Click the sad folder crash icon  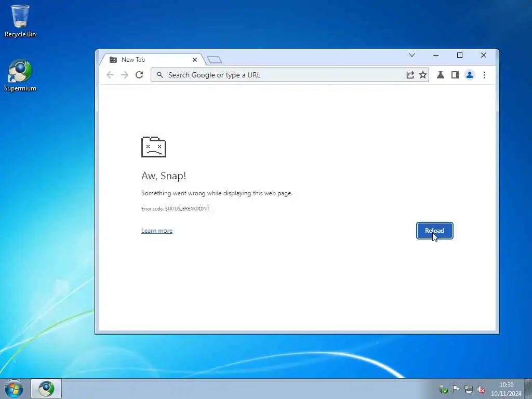pyautogui.click(x=154, y=147)
